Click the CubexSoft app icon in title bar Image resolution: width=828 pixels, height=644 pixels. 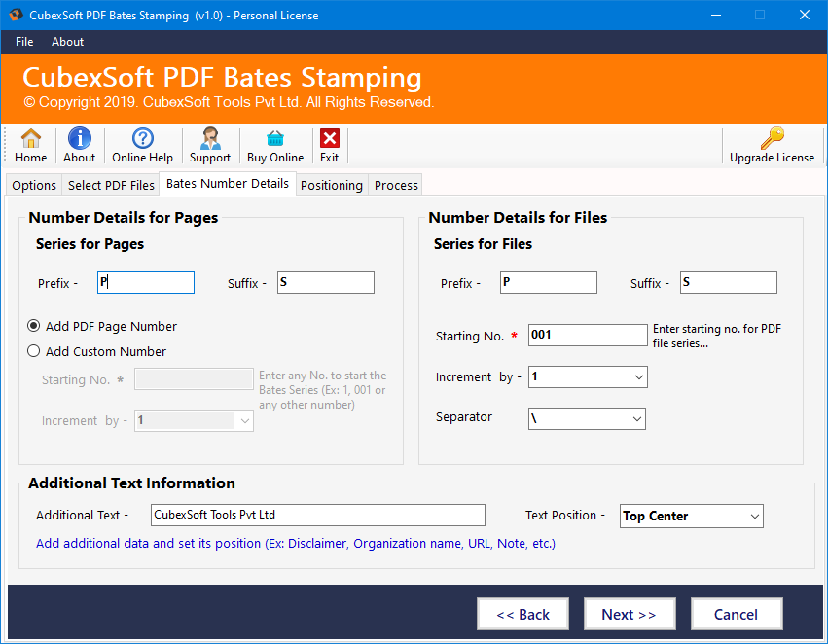click(x=16, y=15)
